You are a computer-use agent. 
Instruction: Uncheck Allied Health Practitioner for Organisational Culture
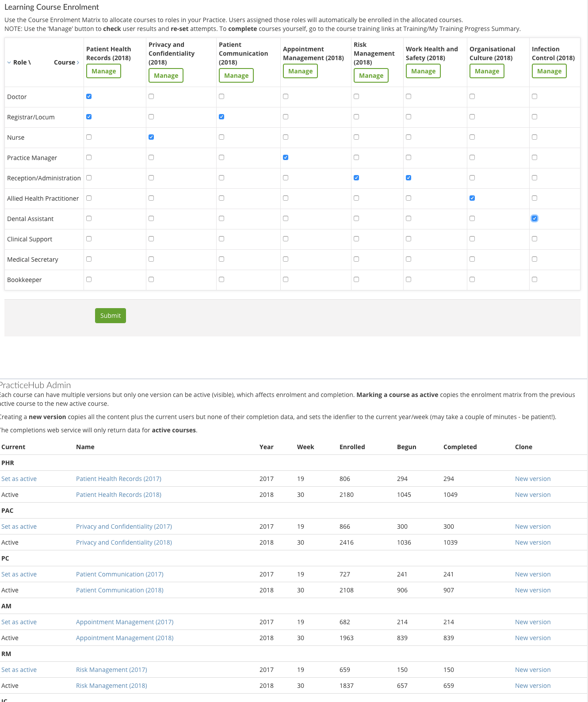(472, 198)
